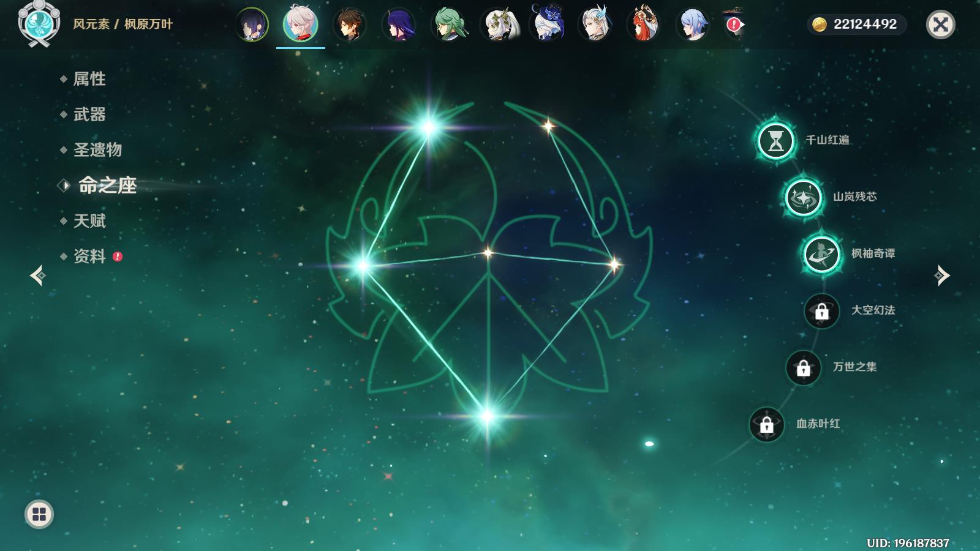Go to previous character with left arrow
The height and width of the screenshot is (551, 980).
point(37,275)
